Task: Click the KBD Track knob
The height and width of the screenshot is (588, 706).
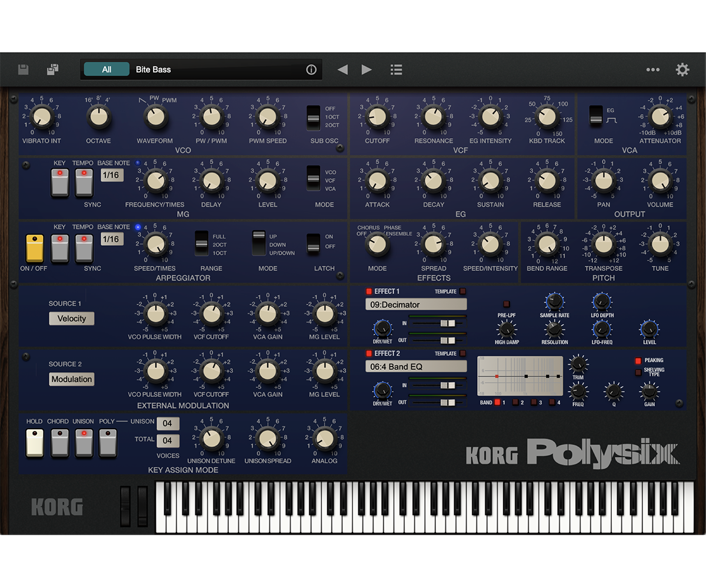Action: click(547, 117)
